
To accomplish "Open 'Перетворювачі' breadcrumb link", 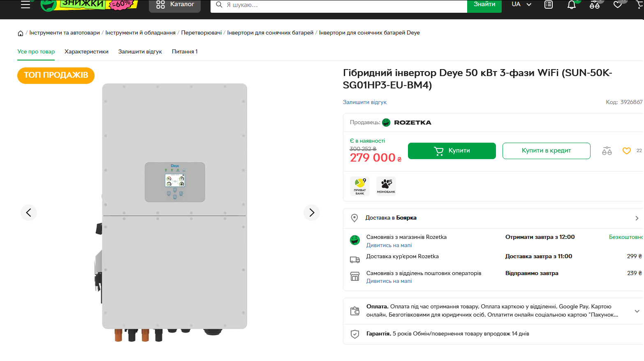I will (x=202, y=33).
